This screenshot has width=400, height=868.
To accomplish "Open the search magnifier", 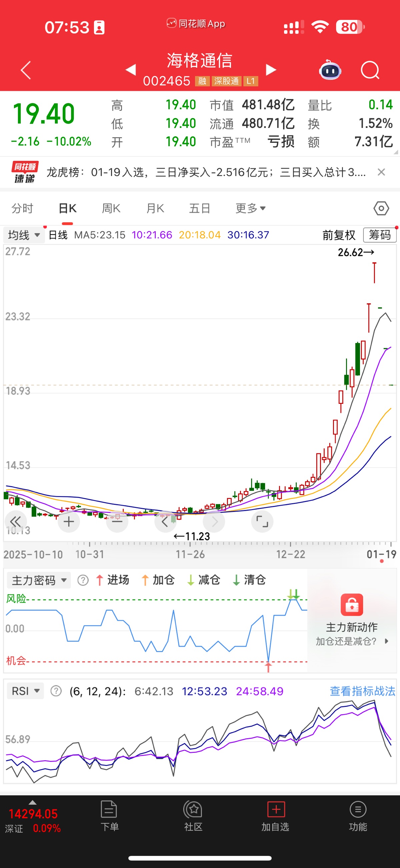I will (370, 70).
